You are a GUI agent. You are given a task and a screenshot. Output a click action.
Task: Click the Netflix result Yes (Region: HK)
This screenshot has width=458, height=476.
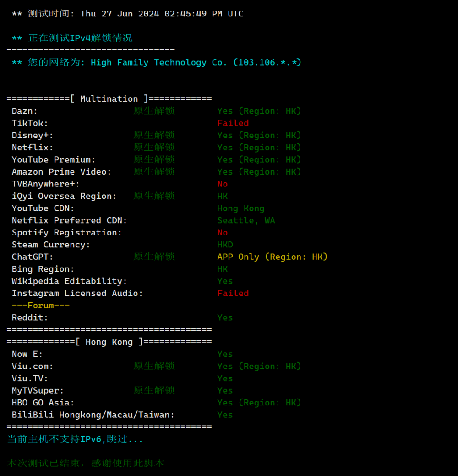259,148
